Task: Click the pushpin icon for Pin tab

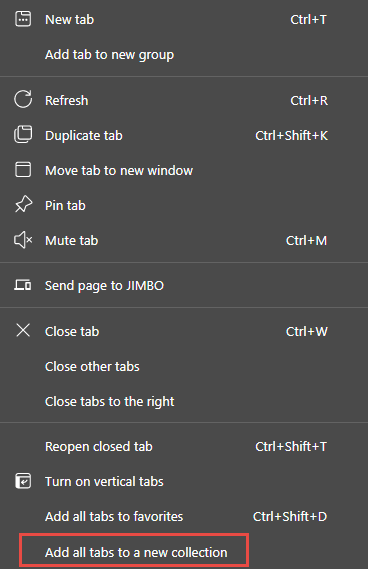Action: pyautogui.click(x=23, y=205)
